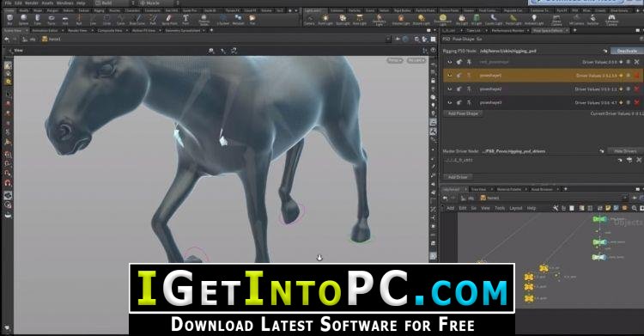Select the Sphere shelf tool
Viewport: 644px width, 336px height.
coord(23,19)
